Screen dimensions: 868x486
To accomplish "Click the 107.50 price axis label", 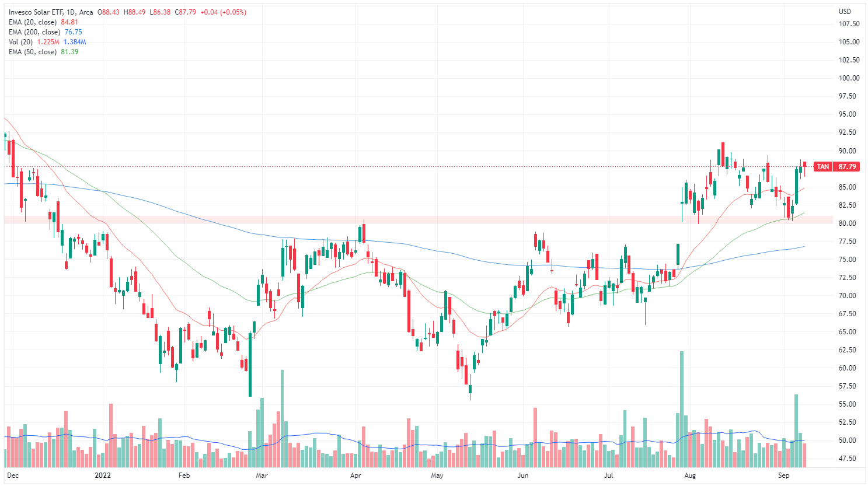I will tap(849, 24).
